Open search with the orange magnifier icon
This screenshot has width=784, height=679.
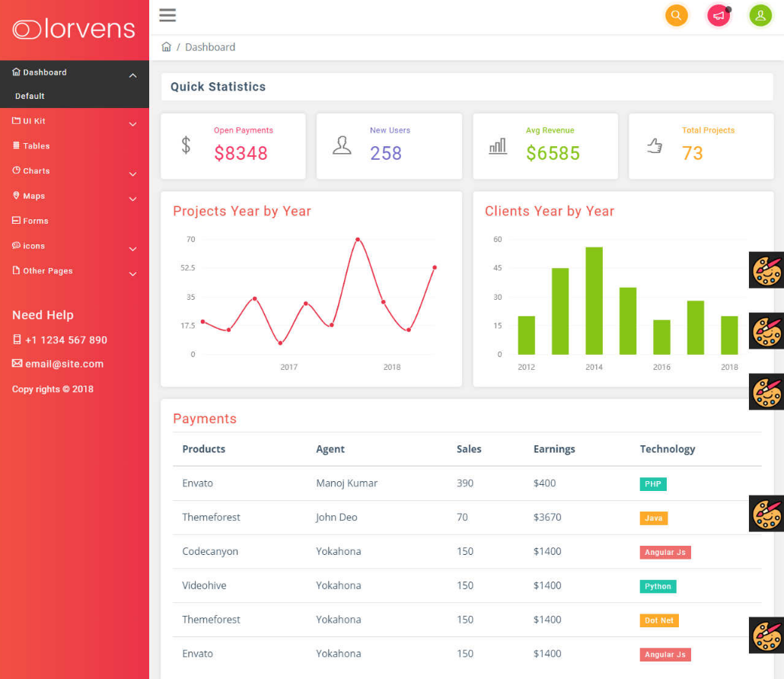point(676,15)
